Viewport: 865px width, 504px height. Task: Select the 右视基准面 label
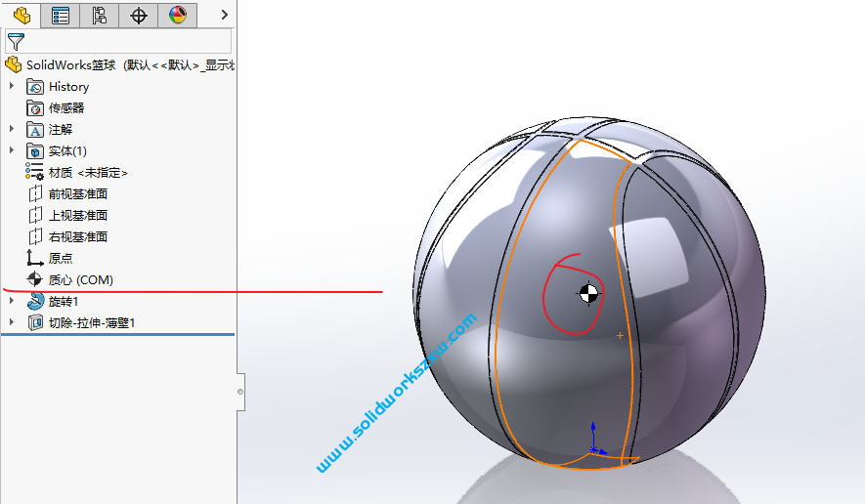[78, 237]
